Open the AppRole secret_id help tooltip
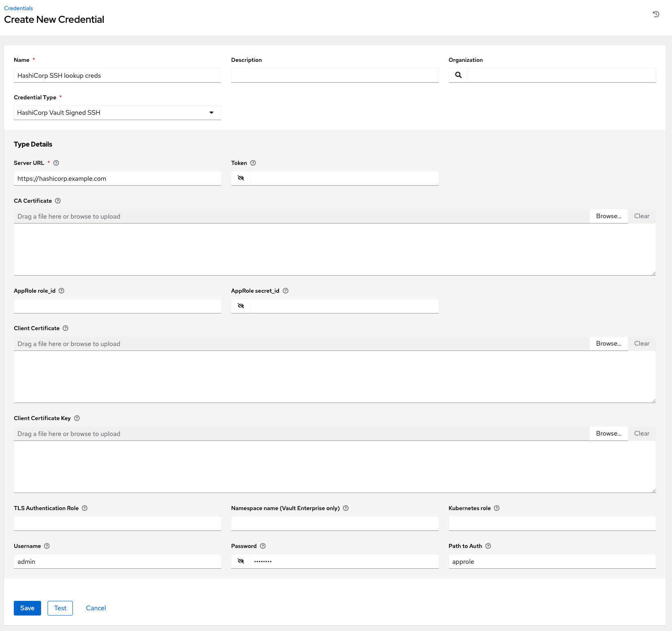The width and height of the screenshot is (672, 631). point(285,291)
